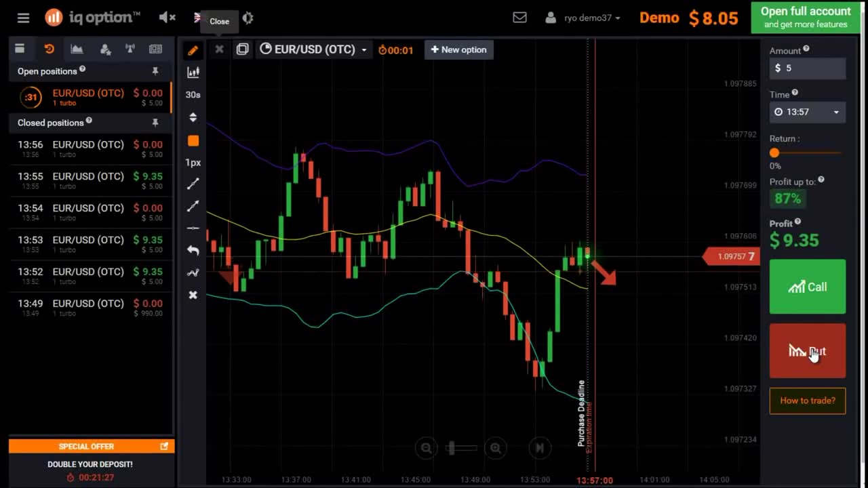Pin the Closed positions panel
Screen dimensions: 868x488
coord(155,123)
